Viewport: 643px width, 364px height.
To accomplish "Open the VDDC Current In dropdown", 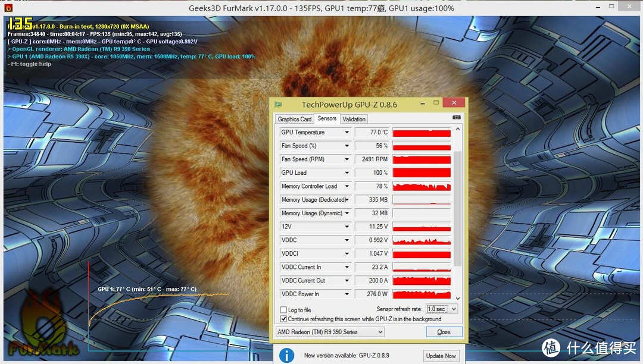I will (x=347, y=267).
